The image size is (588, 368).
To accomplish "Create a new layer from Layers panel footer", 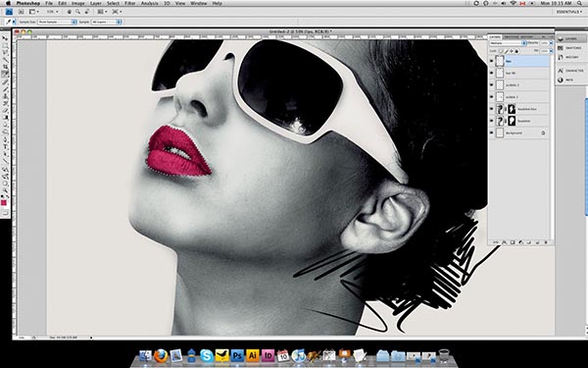I will pyautogui.click(x=537, y=242).
